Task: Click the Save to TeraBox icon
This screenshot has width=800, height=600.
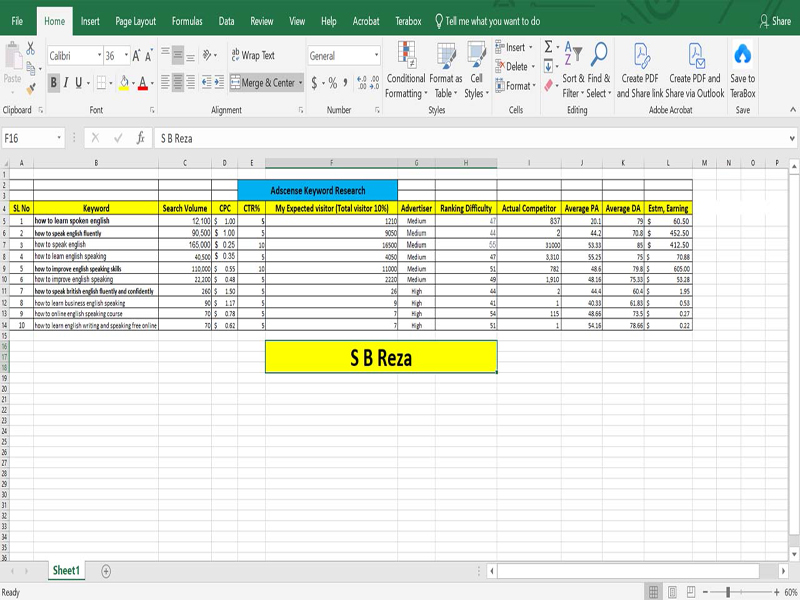Action: click(x=742, y=55)
